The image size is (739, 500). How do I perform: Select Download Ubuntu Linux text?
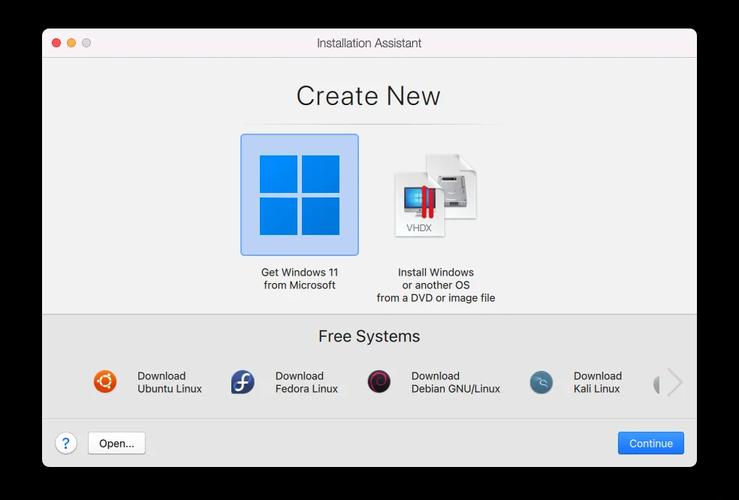pyautogui.click(x=169, y=383)
